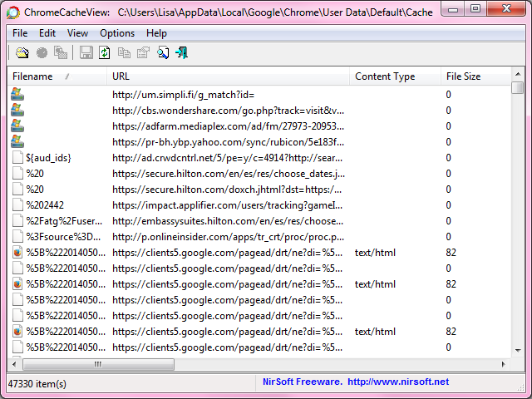Select the cbs.wondershare.com go.php URL cell

point(228,111)
